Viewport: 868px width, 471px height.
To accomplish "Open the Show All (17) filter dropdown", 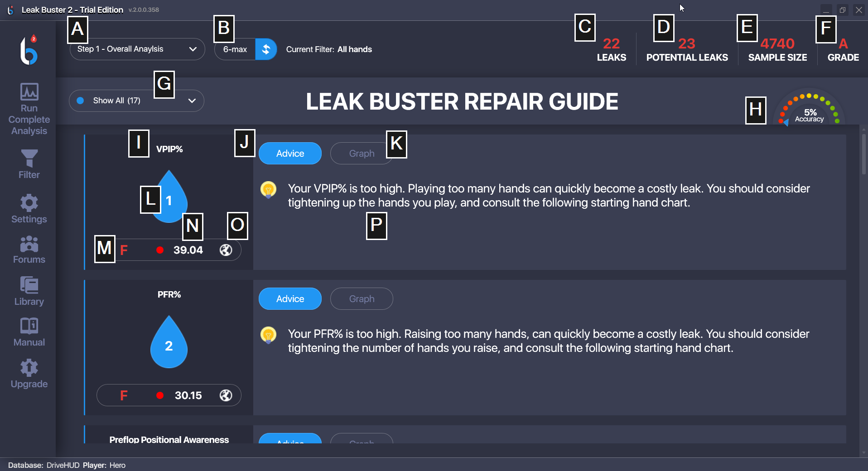I will pyautogui.click(x=136, y=101).
